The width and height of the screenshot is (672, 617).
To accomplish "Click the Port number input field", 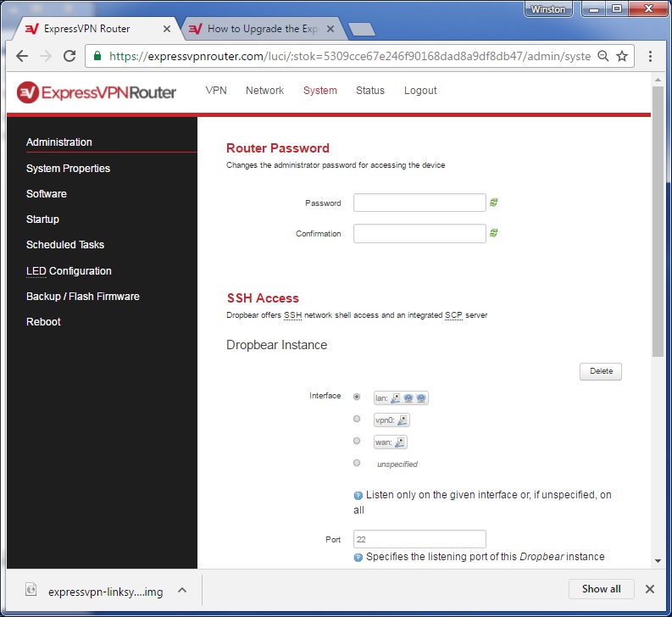I will tap(419, 539).
